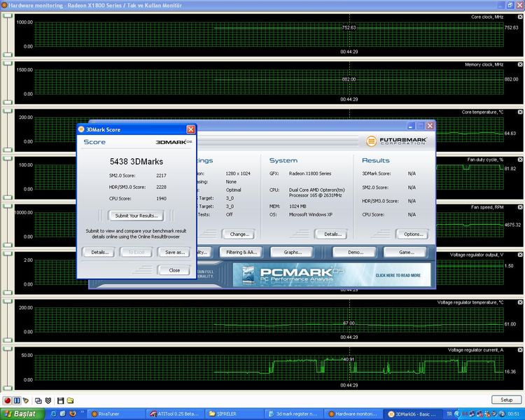Click the greyed To Excel button
525x420 pixels.
click(136, 252)
